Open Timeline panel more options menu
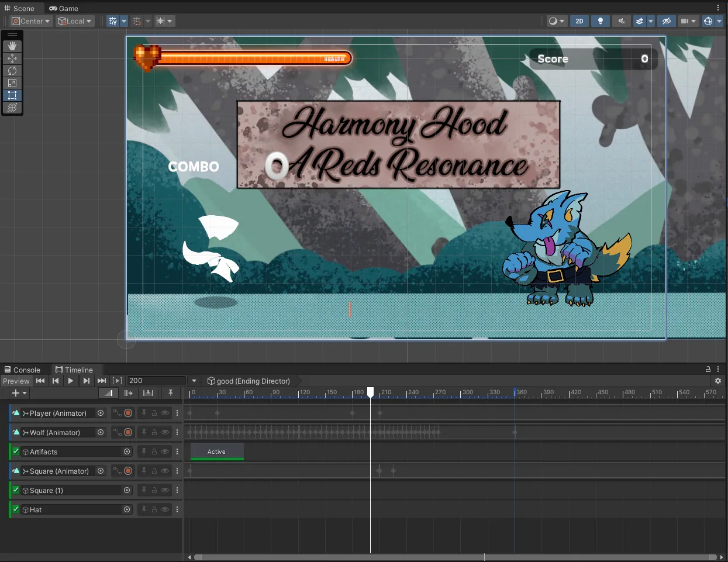 pos(719,370)
